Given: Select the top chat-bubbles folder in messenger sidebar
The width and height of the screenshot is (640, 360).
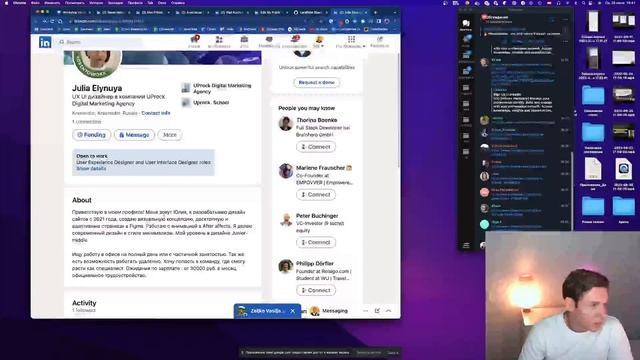Looking at the screenshot, I should tap(466, 24).
